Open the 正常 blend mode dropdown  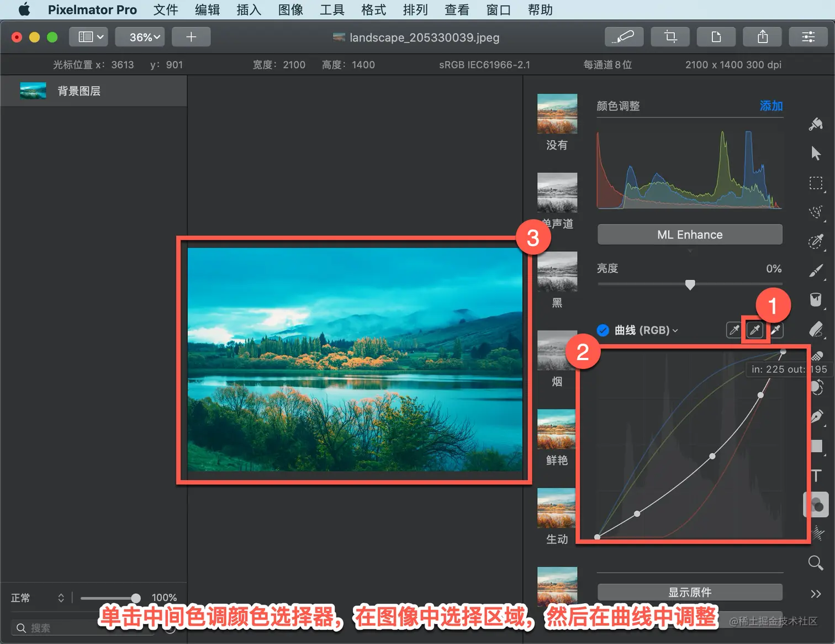[x=38, y=598]
